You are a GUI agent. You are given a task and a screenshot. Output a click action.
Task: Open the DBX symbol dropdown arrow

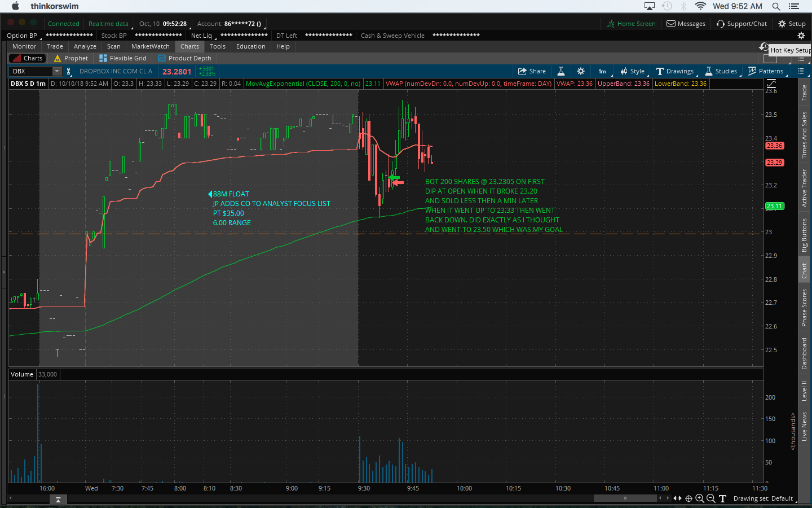point(57,71)
